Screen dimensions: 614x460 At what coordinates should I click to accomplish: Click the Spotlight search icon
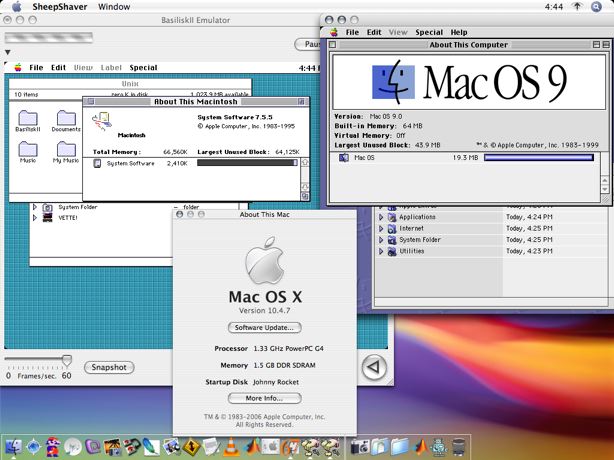click(596, 7)
